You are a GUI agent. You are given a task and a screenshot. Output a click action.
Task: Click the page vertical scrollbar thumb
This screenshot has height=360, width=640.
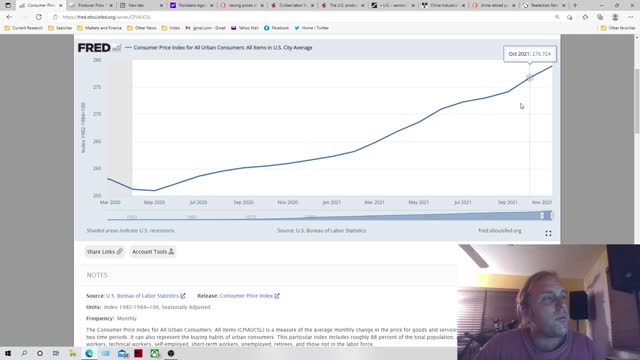[637, 101]
